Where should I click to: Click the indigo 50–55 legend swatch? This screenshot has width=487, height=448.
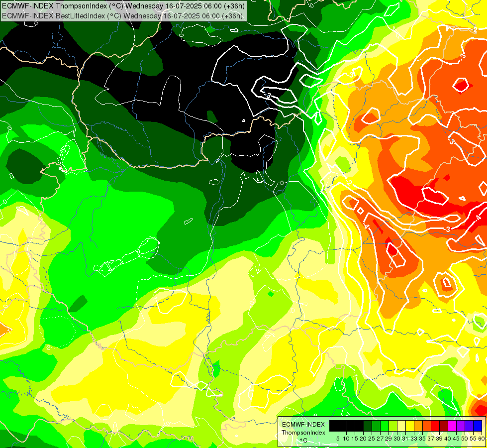pos(469,426)
